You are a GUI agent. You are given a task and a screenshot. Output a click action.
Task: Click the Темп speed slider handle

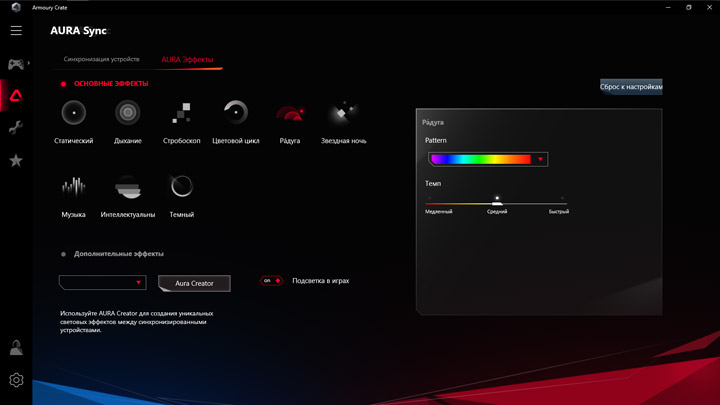[x=497, y=203]
